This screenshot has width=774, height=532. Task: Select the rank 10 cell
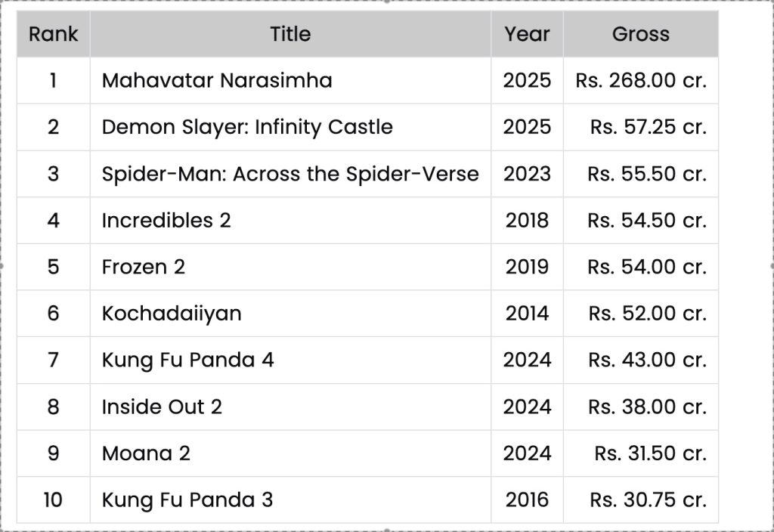[x=53, y=500]
